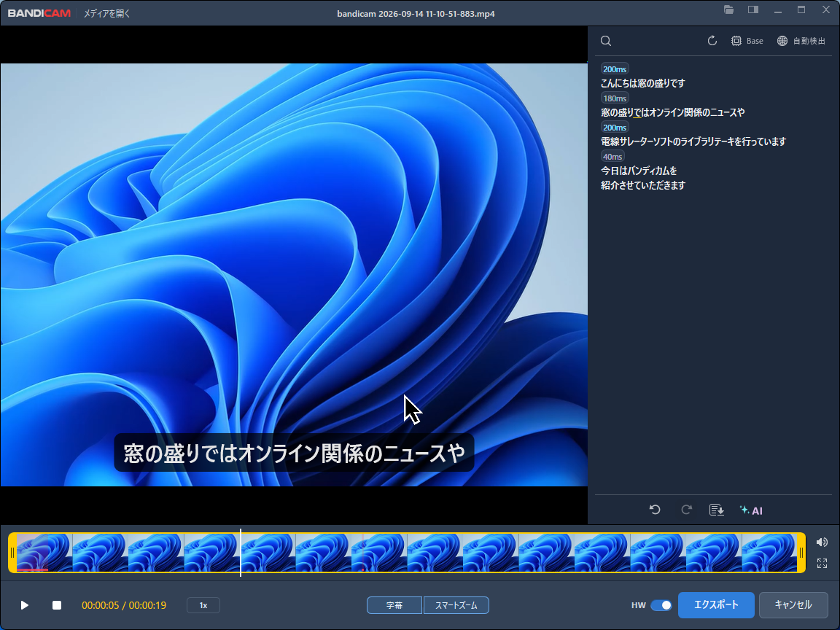Select subtitle 電線サレーターソフトのライブラリテーキを行っています
The width and height of the screenshot is (840, 630).
[693, 141]
